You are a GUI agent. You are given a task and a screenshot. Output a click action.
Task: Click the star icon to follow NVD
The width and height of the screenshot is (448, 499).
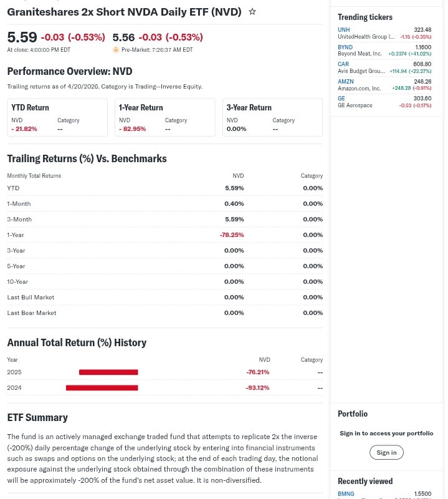point(252,12)
